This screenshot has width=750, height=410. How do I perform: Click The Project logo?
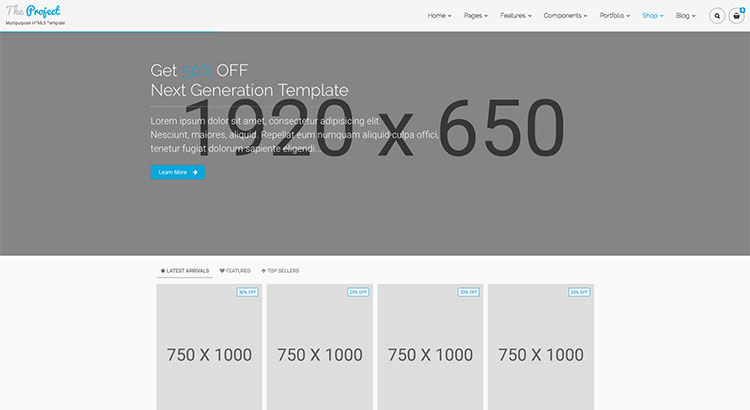33,12
